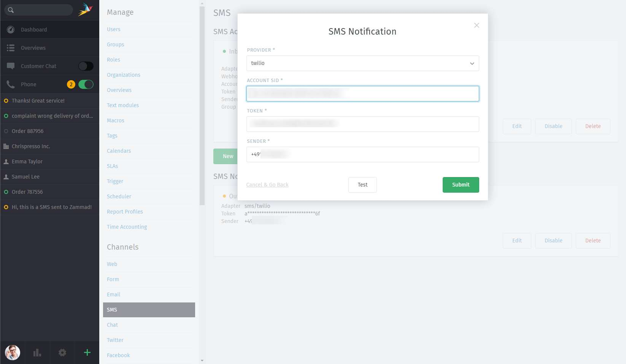The height and width of the screenshot is (364, 626).
Task: Open Calendars settings
Action: (119, 151)
